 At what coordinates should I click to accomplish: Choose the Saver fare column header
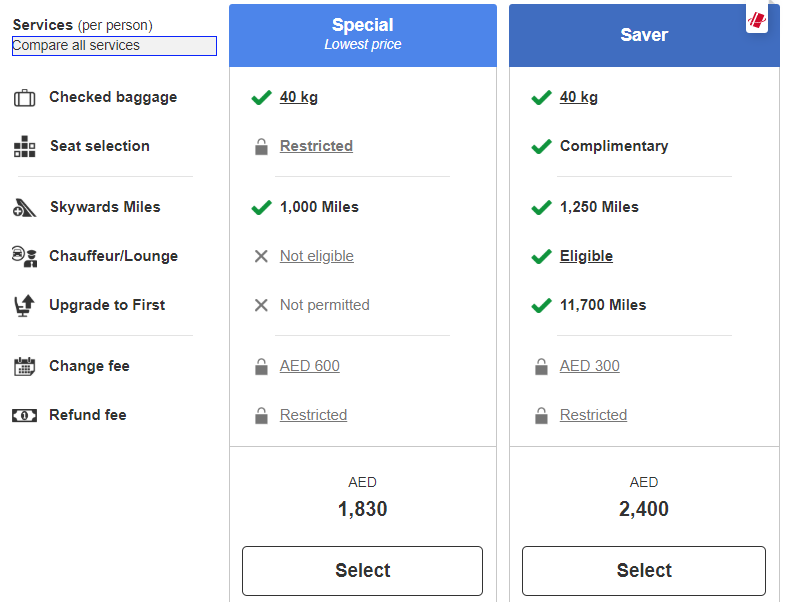click(643, 35)
